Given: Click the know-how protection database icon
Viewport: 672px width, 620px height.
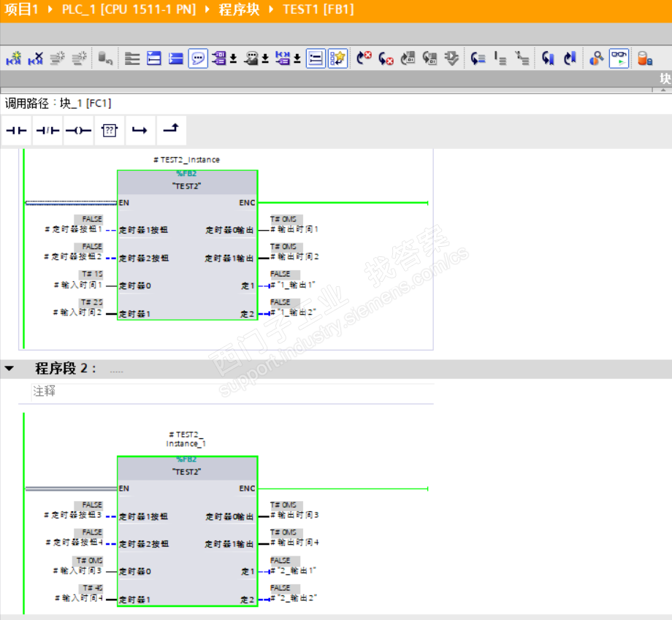Looking at the screenshot, I should 644,58.
